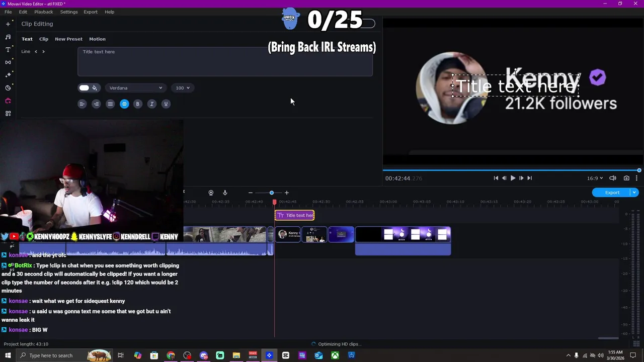Image resolution: width=644 pixels, height=362 pixels.
Task: Step back one frame
Action: click(x=504, y=178)
